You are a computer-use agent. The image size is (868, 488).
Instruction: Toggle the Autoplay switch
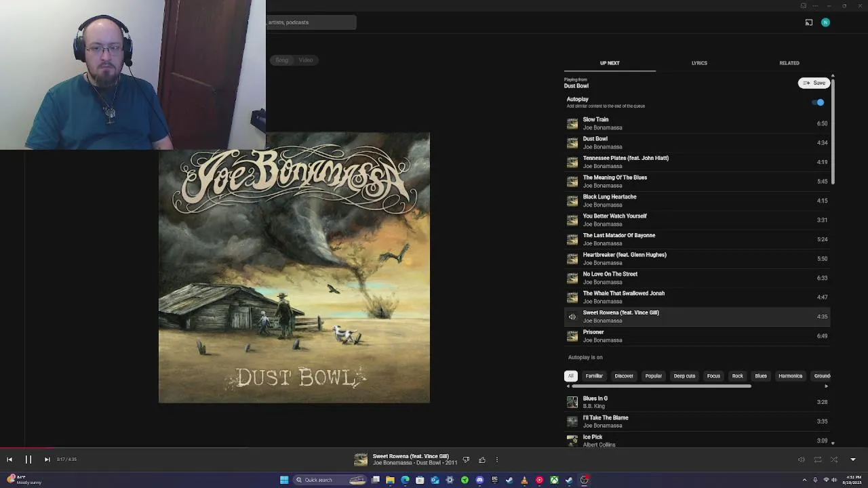(818, 102)
